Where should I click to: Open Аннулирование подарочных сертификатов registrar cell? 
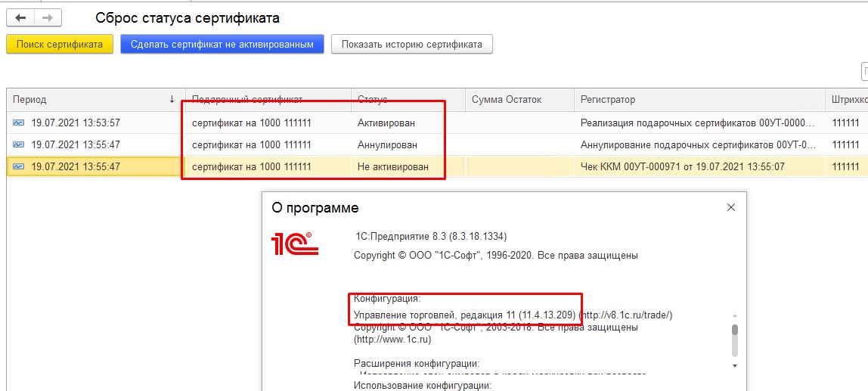click(x=699, y=145)
